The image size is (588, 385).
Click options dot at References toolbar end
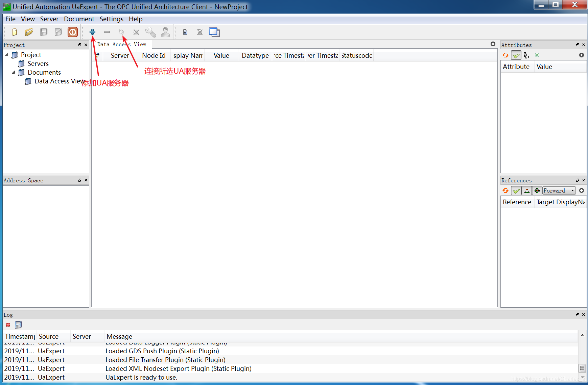582,190
